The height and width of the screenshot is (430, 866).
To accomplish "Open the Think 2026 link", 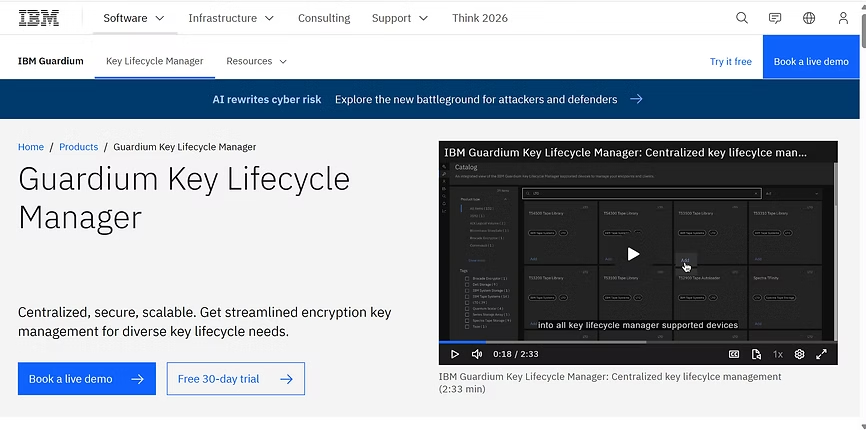I will point(480,18).
